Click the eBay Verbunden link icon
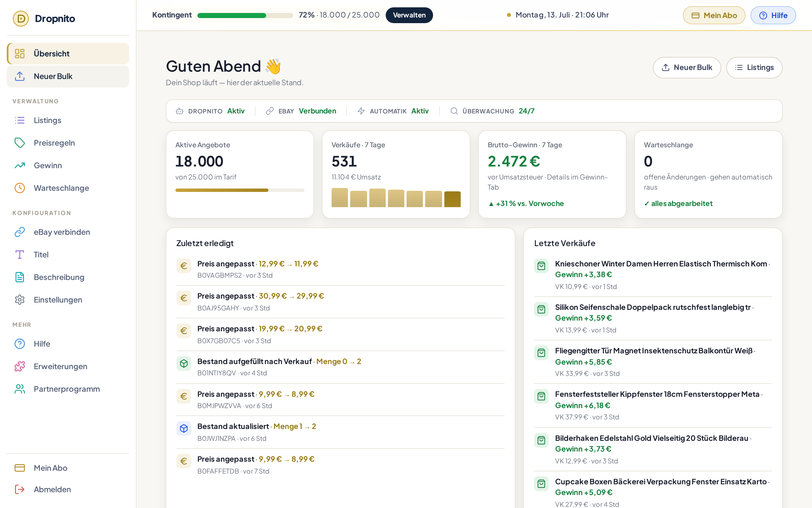This screenshot has width=812, height=508. (270, 111)
